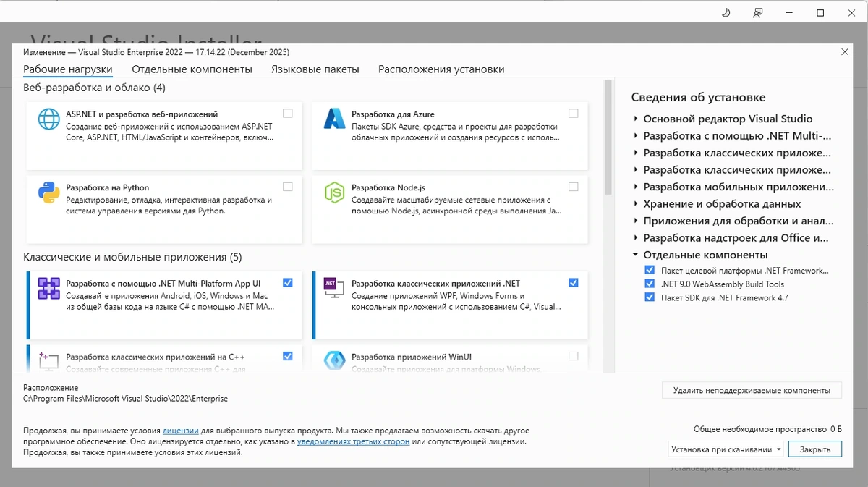868x487 pixels.
Task: Uncheck the .NET Framework 4.7 SDK package
Action: 650,297
